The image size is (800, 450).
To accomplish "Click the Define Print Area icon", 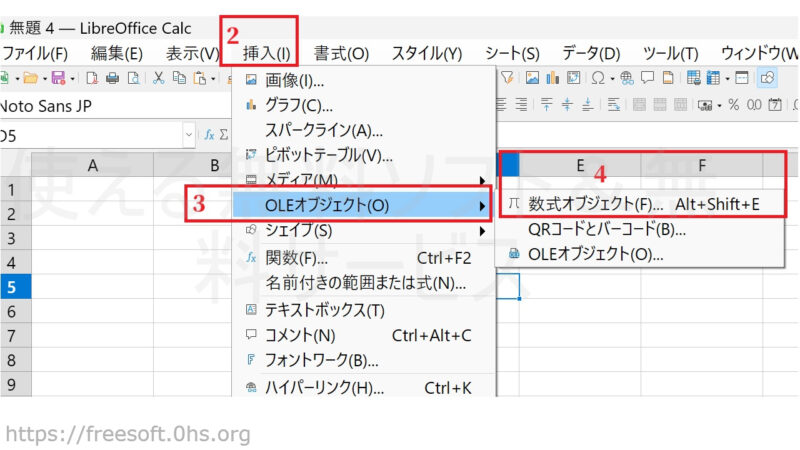I will [694, 78].
